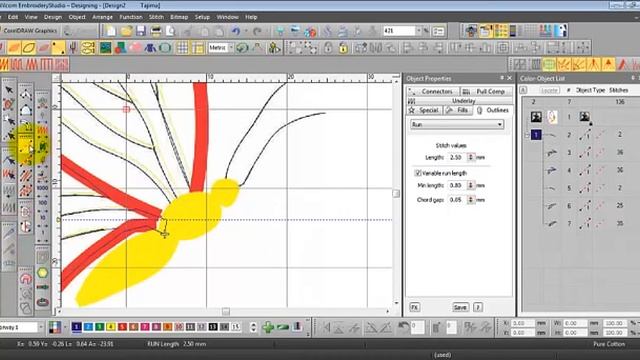This screenshot has width=640, height=360.
Task: Click the yellow padlock unlock icon
Action: pos(343,48)
